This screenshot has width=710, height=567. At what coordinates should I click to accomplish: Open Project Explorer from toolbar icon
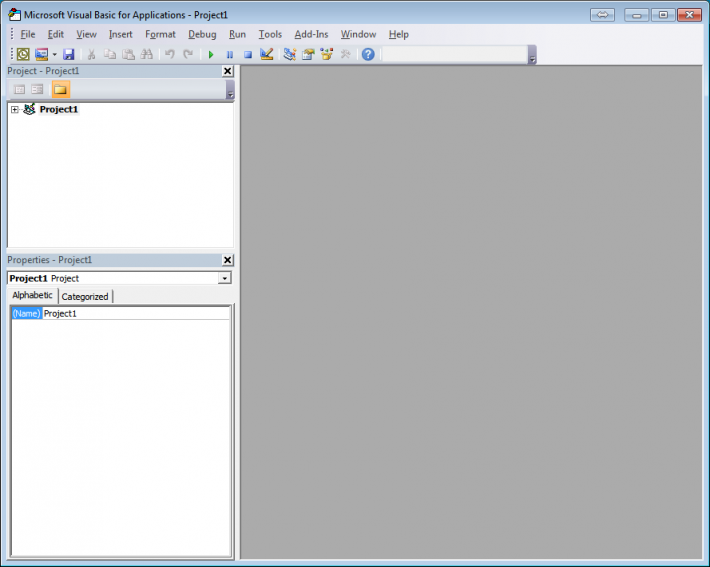click(x=289, y=54)
